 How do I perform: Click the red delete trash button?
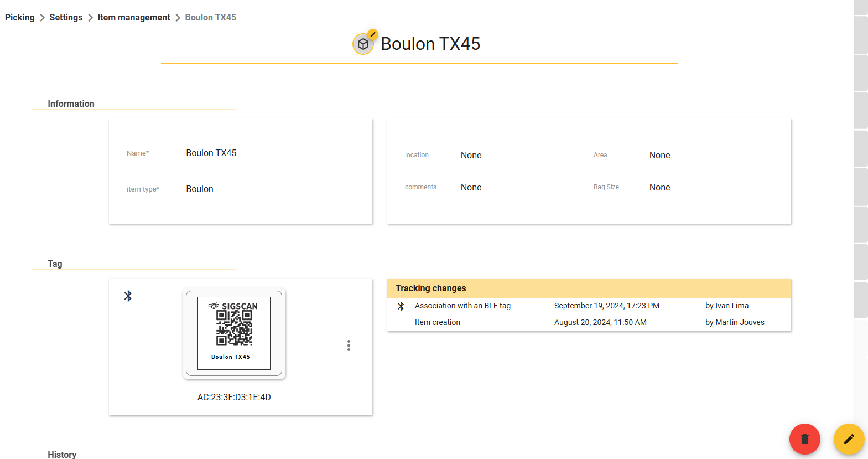[x=804, y=439]
